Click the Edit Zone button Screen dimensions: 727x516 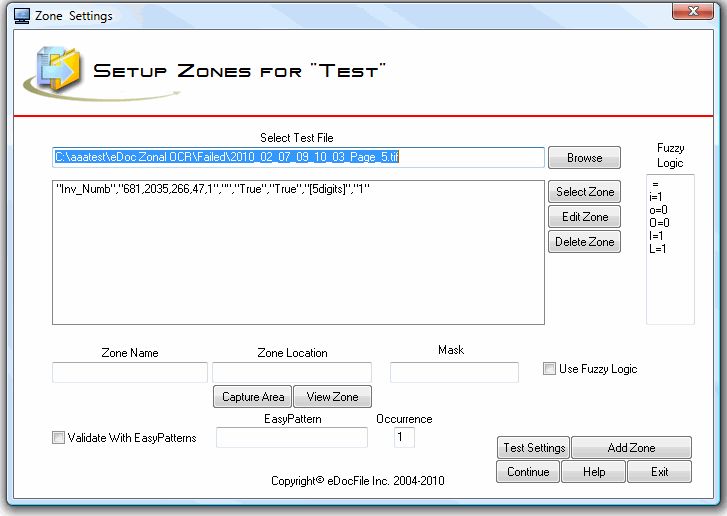(584, 217)
